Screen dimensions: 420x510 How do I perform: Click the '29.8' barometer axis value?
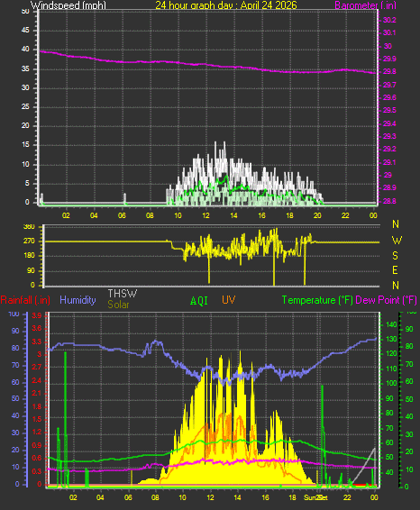389,71
